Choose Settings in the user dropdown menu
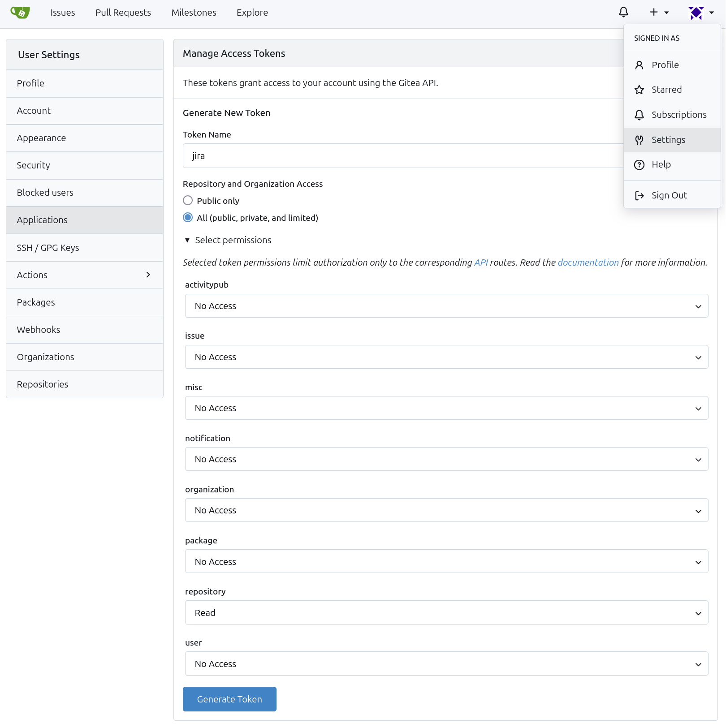 pyautogui.click(x=672, y=140)
